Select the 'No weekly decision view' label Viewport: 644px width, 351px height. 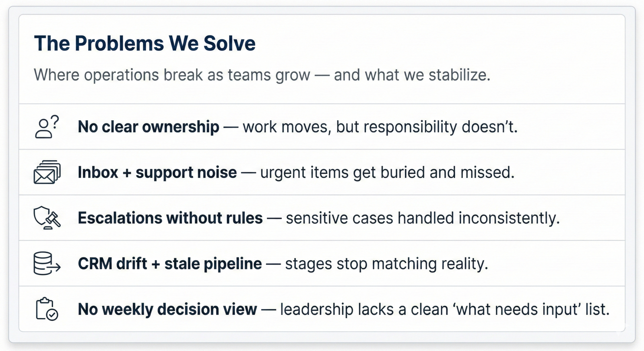167,309
